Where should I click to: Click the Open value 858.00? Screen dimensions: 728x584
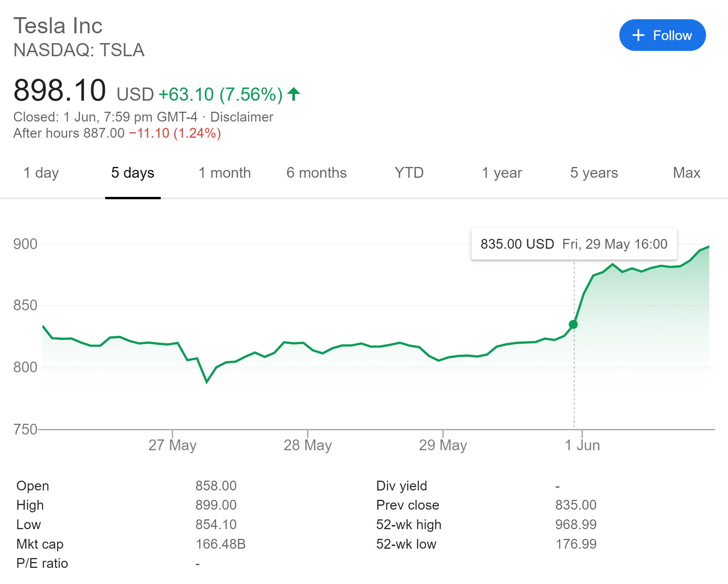pos(216,486)
